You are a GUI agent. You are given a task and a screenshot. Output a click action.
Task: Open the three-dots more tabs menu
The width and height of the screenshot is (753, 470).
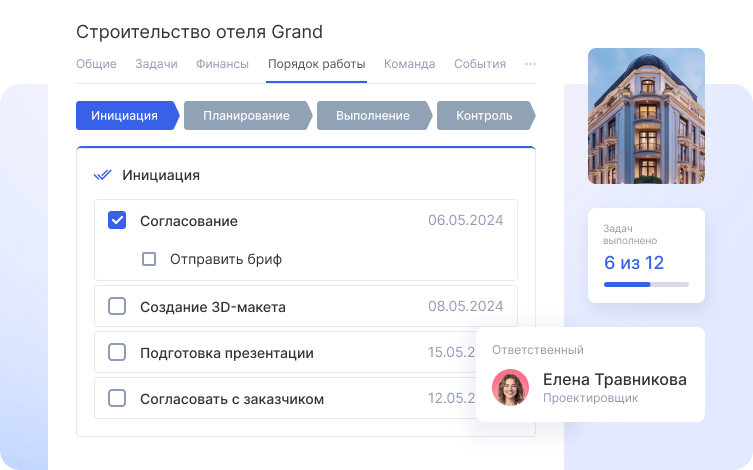coord(530,64)
